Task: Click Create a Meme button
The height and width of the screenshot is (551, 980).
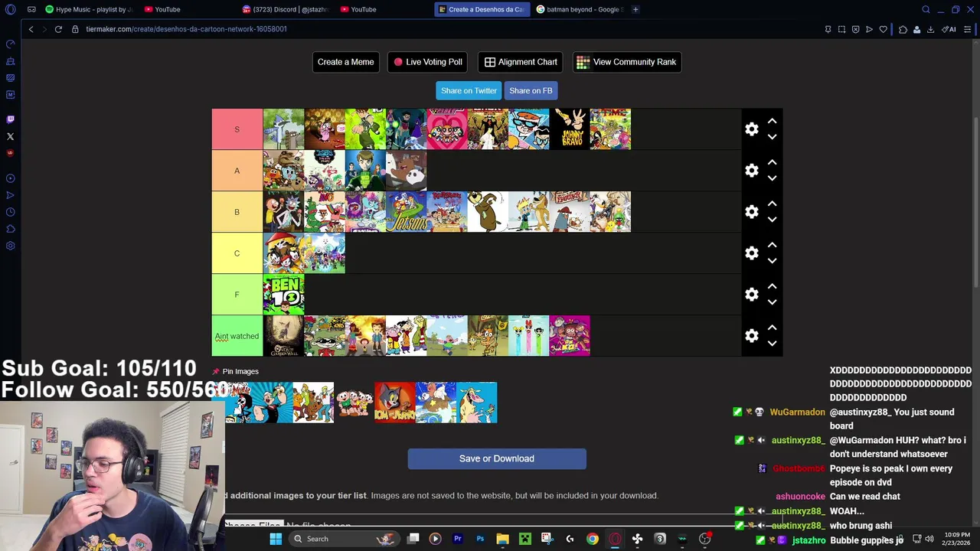Action: [x=345, y=62]
